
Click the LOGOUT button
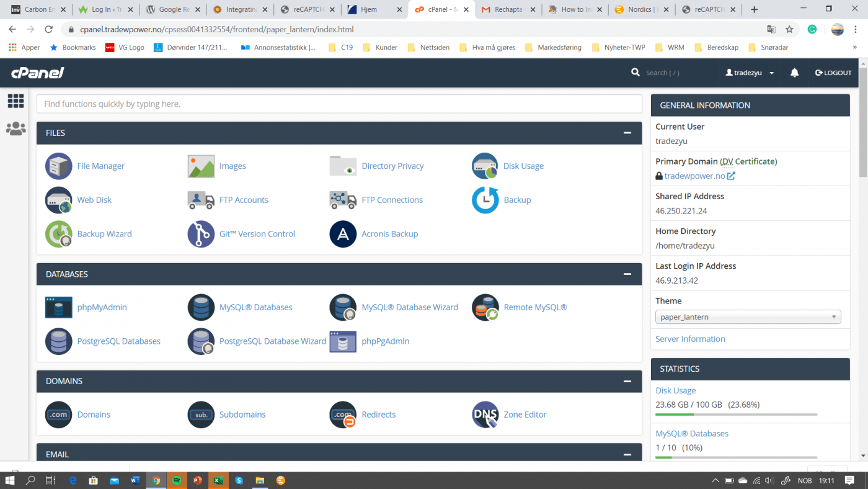point(833,73)
